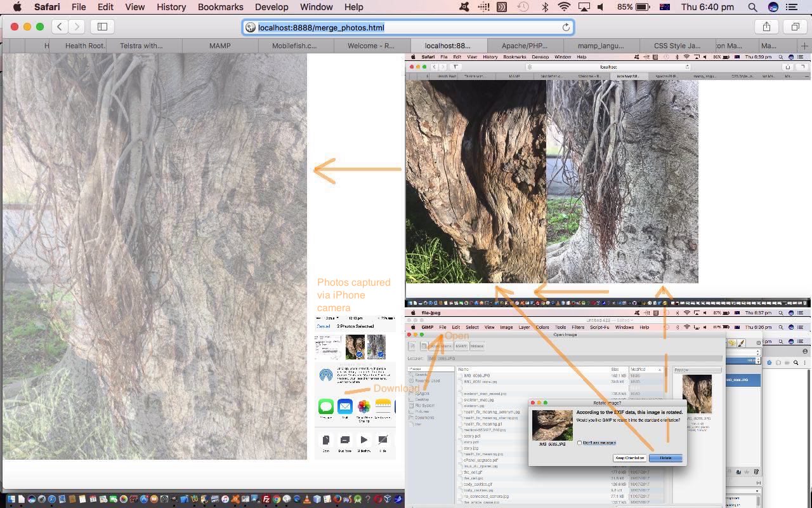Open Spotlight search magnifier
Viewport: 812px width, 508px height.
[752, 7]
